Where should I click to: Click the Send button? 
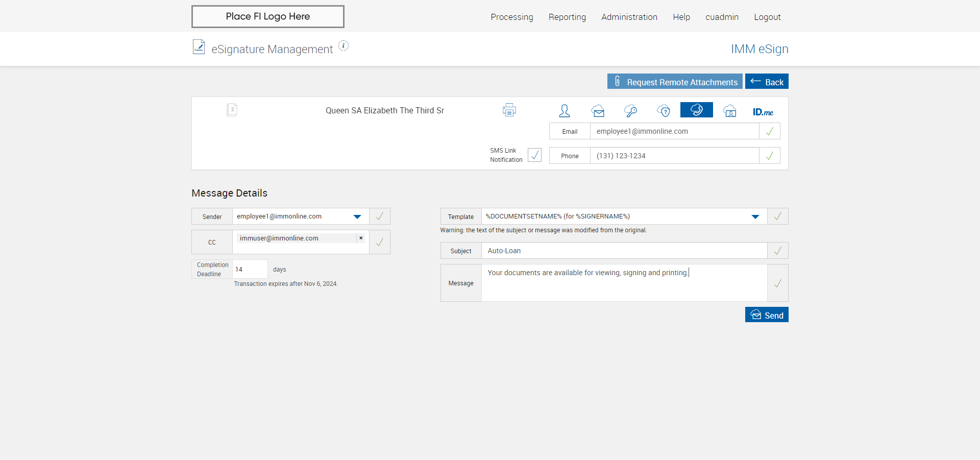[766, 315]
